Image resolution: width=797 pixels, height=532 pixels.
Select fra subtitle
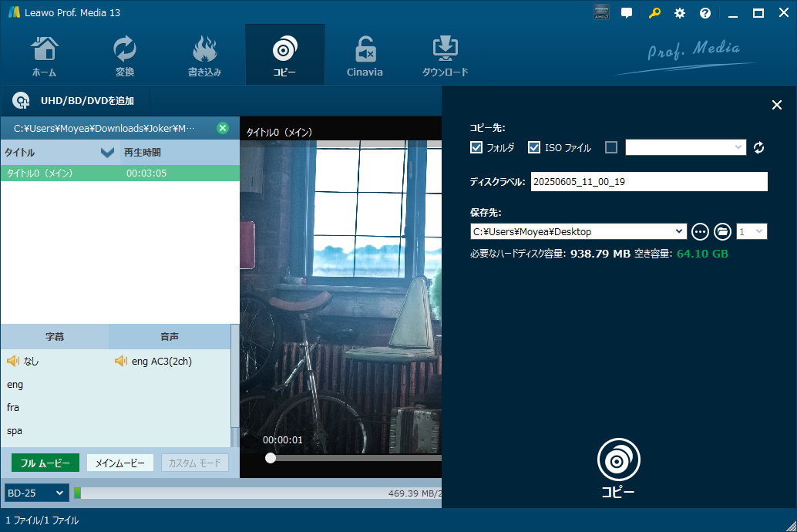pos(12,407)
